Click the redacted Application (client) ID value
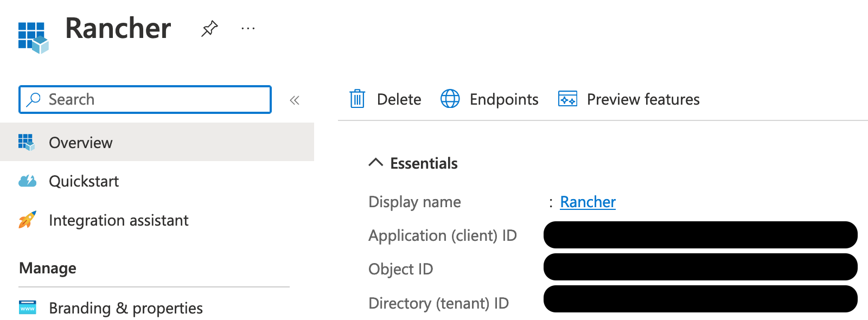The width and height of the screenshot is (868, 320). pyautogui.click(x=700, y=235)
